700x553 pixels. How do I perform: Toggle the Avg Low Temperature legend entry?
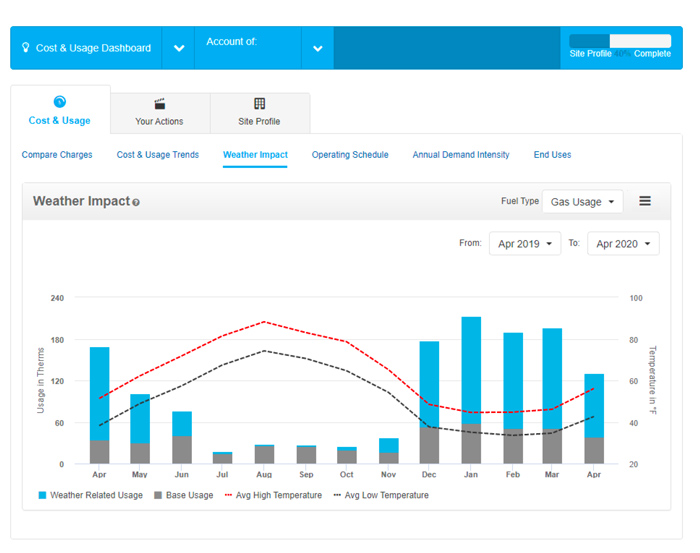(381, 495)
